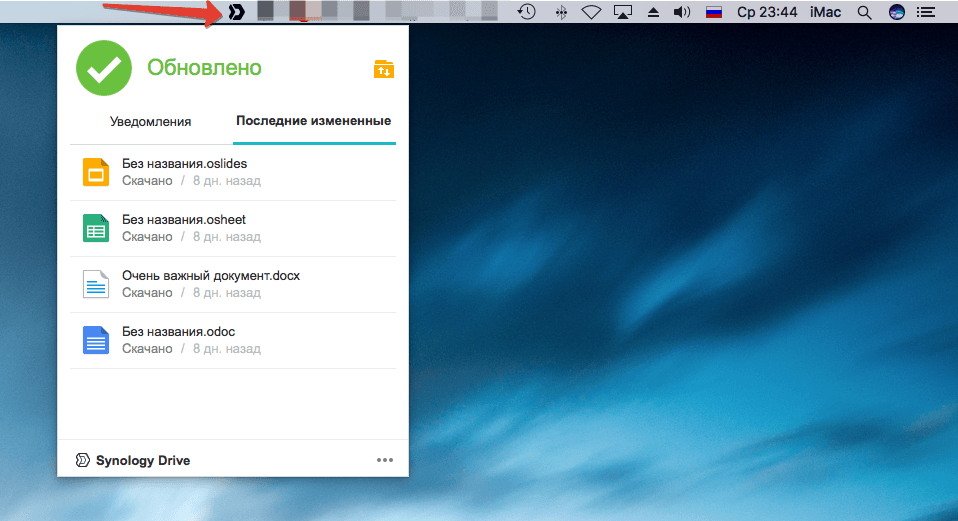This screenshot has height=521, width=958.
Task: Click the blue odoc document icon
Action: pyautogui.click(x=96, y=340)
